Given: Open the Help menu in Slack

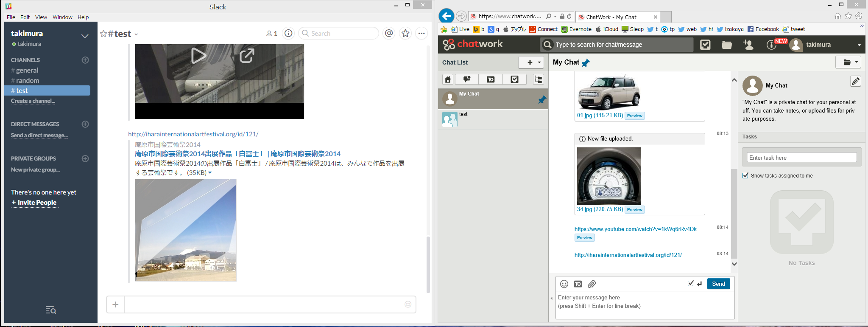Looking at the screenshot, I should click(x=83, y=17).
